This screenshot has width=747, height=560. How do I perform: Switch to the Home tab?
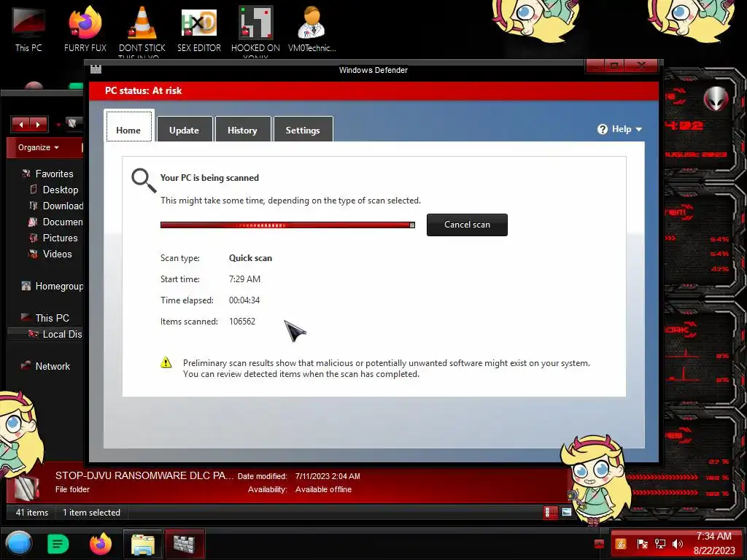(128, 126)
